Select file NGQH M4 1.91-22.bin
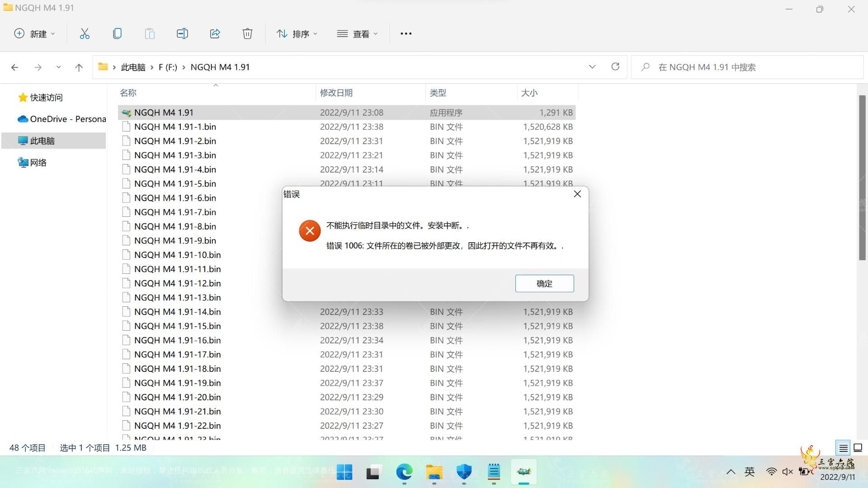868x488 pixels. click(x=347, y=426)
